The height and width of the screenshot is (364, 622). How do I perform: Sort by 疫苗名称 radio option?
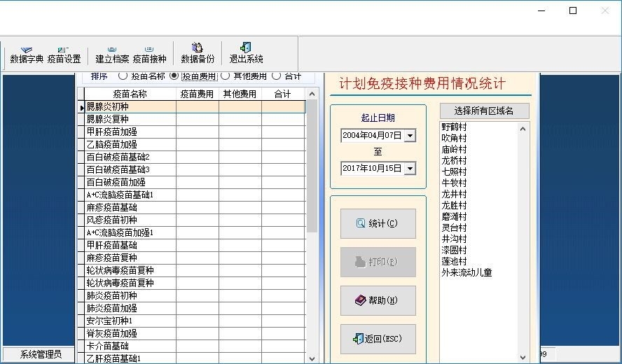point(123,76)
